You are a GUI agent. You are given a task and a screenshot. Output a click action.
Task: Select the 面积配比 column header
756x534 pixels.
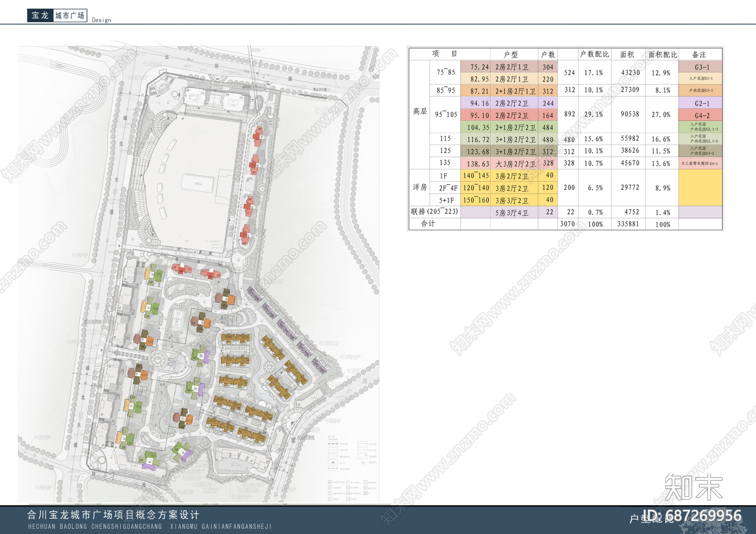662,54
